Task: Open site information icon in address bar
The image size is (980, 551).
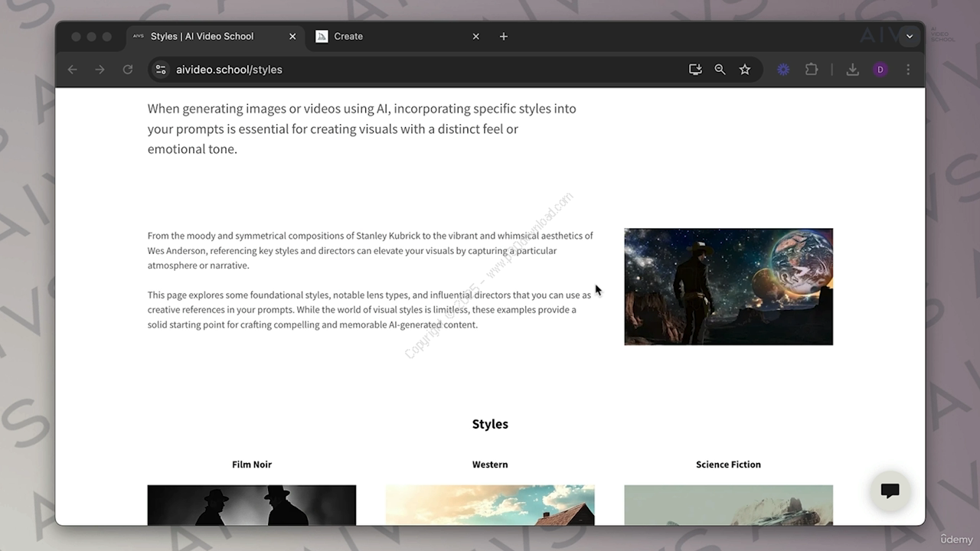Action: pyautogui.click(x=161, y=70)
